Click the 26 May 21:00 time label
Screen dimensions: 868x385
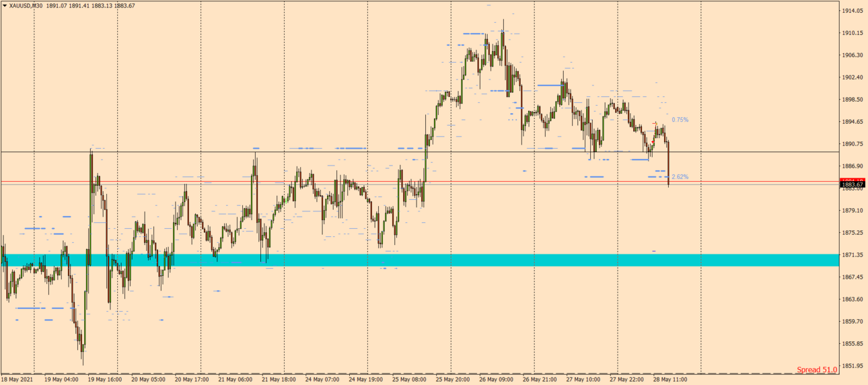click(540, 380)
